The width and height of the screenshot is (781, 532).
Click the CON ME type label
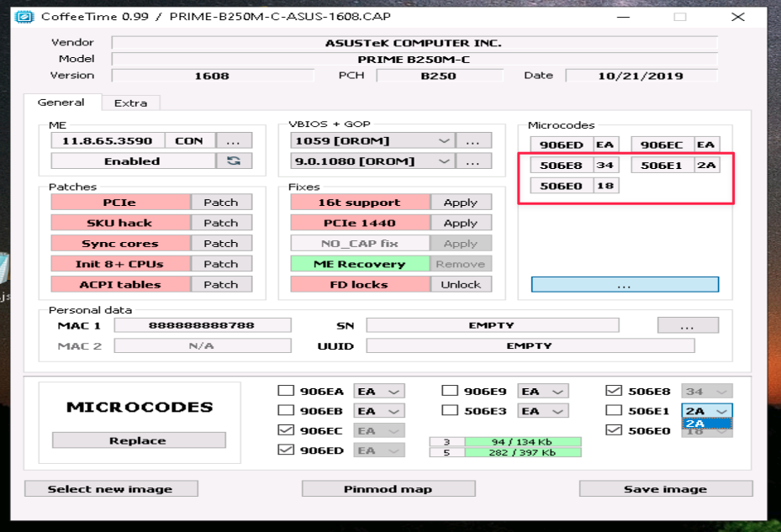tap(190, 141)
